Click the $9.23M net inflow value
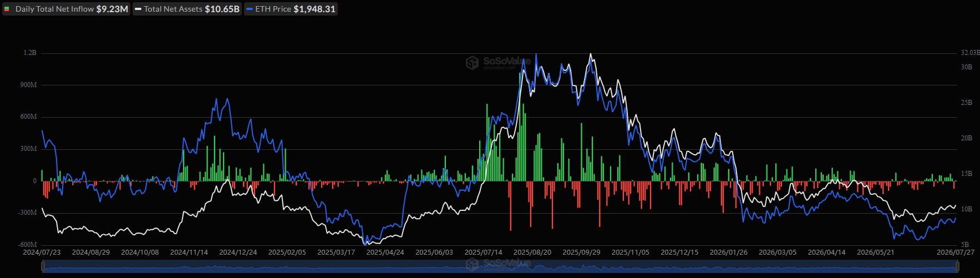The image size is (980, 278). [112, 9]
